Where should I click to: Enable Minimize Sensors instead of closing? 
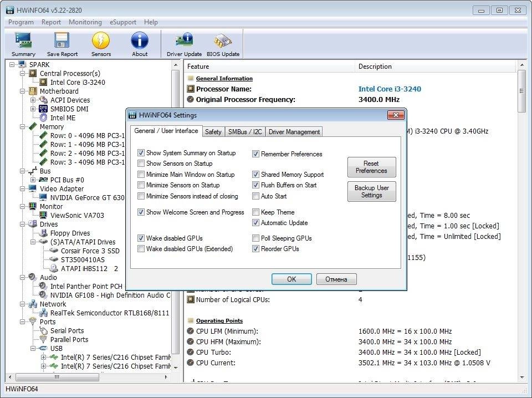pyautogui.click(x=141, y=196)
